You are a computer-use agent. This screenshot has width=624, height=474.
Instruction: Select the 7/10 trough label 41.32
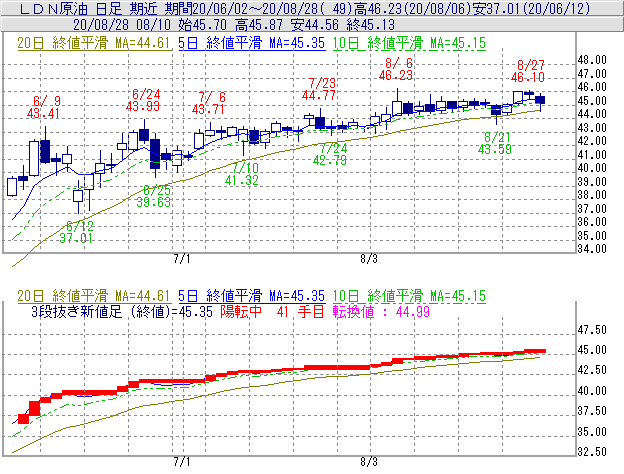click(x=242, y=181)
